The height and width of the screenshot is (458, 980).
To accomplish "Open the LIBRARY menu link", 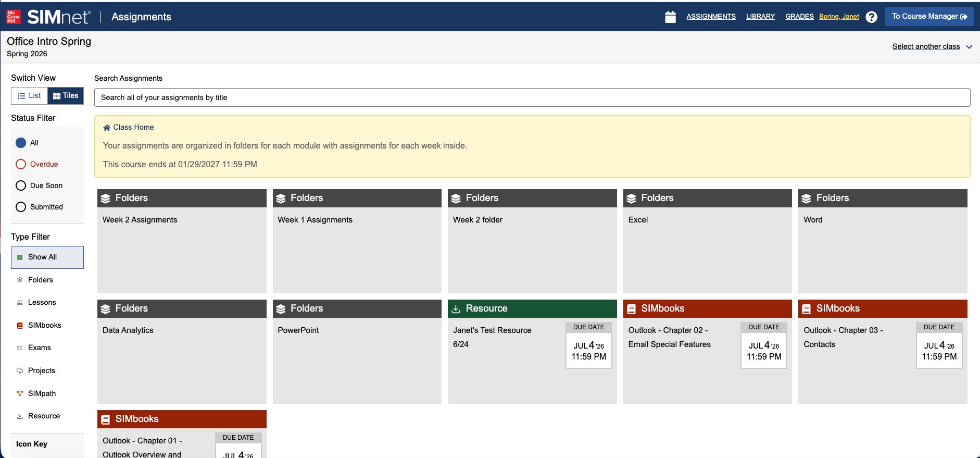I will point(760,17).
